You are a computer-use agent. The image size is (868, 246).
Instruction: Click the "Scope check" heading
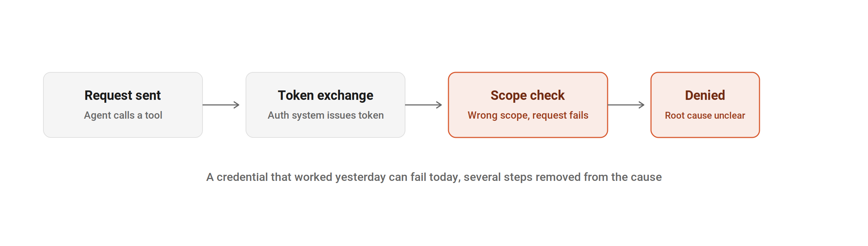528,96
